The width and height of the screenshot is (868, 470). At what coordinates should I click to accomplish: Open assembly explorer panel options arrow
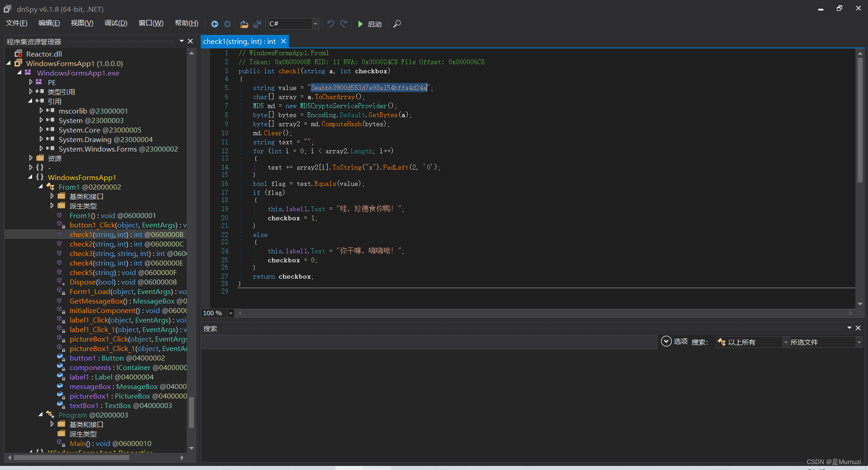tap(182, 41)
